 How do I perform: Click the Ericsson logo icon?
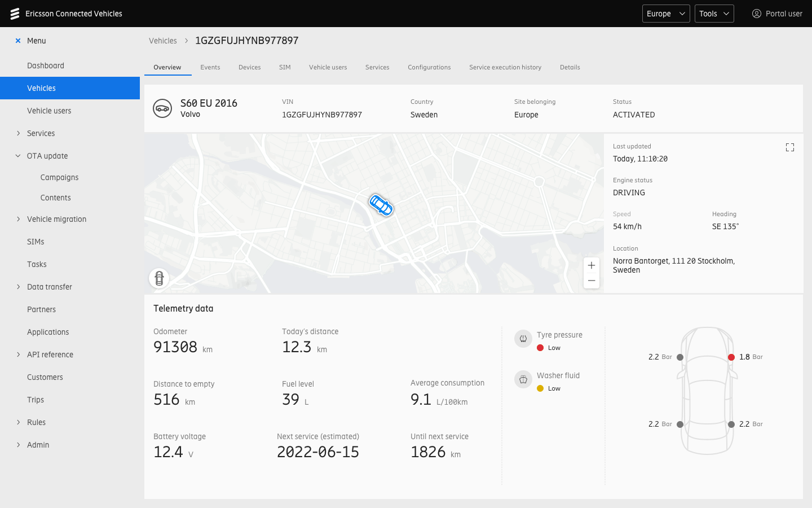click(15, 14)
